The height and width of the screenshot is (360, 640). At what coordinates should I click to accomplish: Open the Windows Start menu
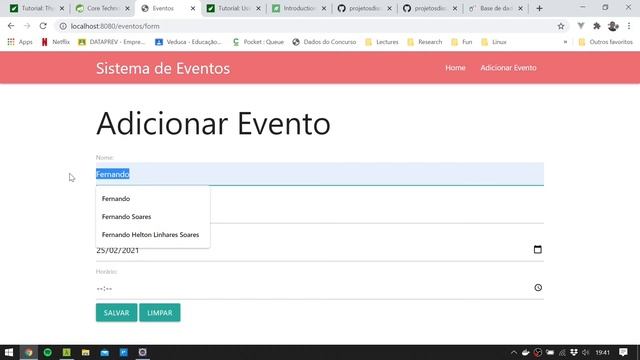[x=9, y=352]
